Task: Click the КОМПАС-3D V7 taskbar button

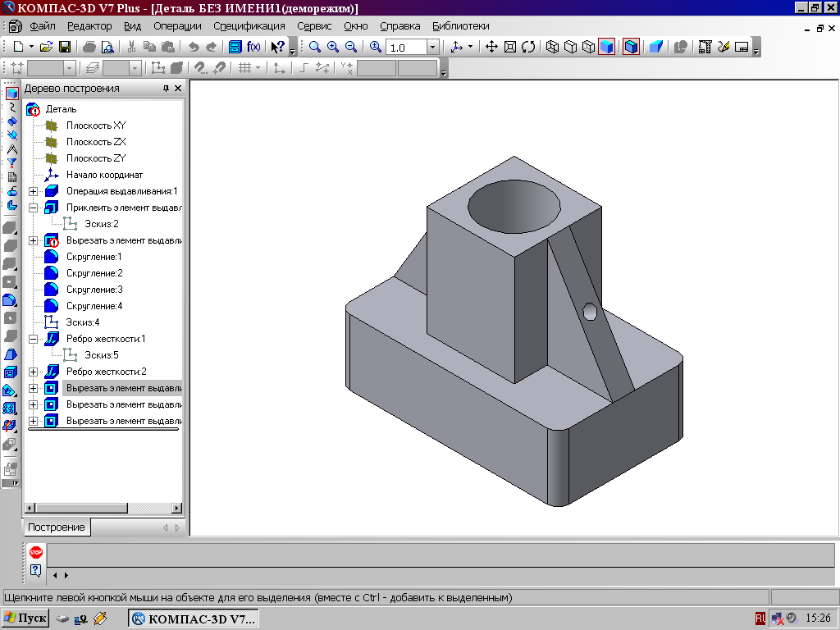Action: (x=194, y=618)
